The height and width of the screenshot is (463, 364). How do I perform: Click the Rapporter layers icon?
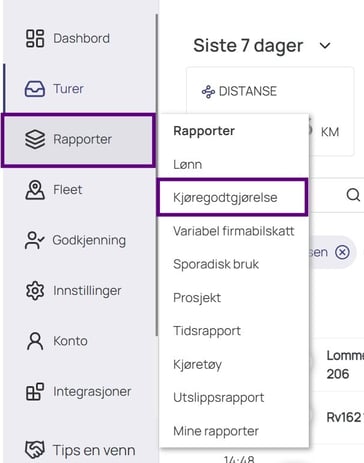point(35,139)
